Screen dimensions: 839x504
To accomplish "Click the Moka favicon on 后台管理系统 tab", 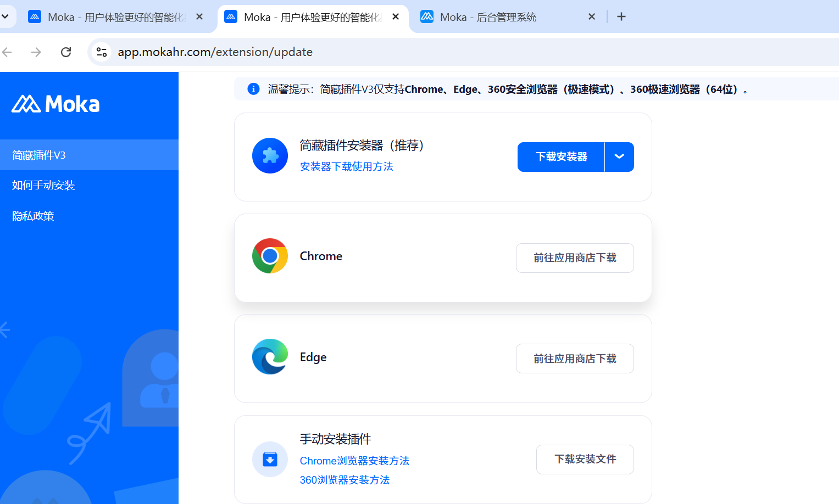I will click(x=427, y=17).
